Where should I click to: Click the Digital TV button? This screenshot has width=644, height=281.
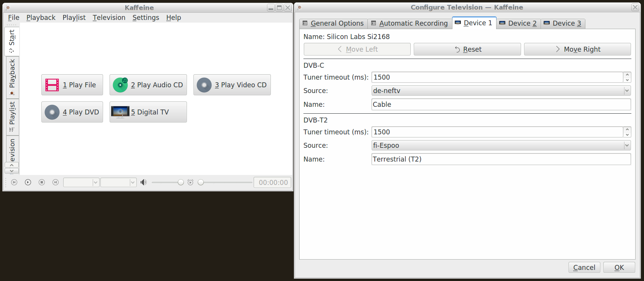tap(148, 112)
